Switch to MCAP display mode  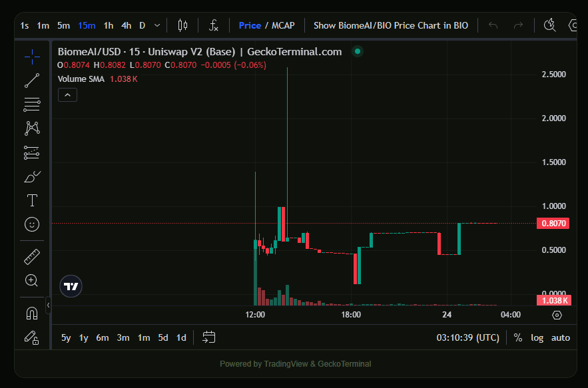(x=283, y=25)
